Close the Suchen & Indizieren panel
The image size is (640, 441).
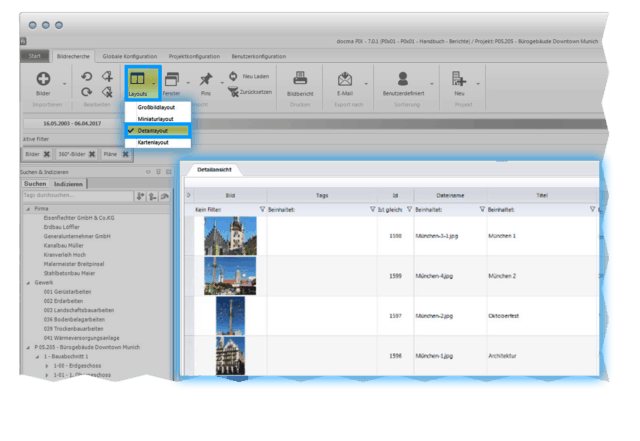(x=169, y=172)
